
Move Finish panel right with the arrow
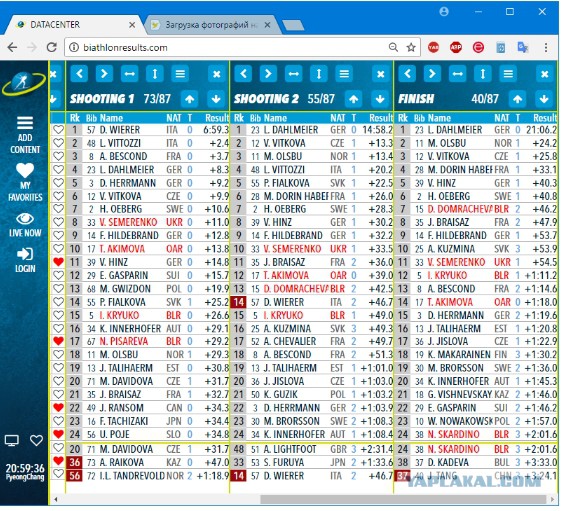point(432,74)
